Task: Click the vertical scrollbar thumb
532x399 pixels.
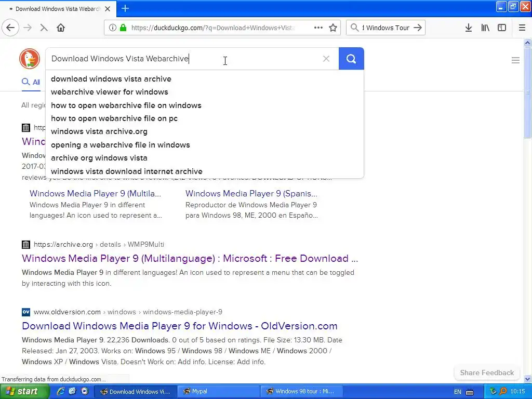Action: [x=527, y=92]
